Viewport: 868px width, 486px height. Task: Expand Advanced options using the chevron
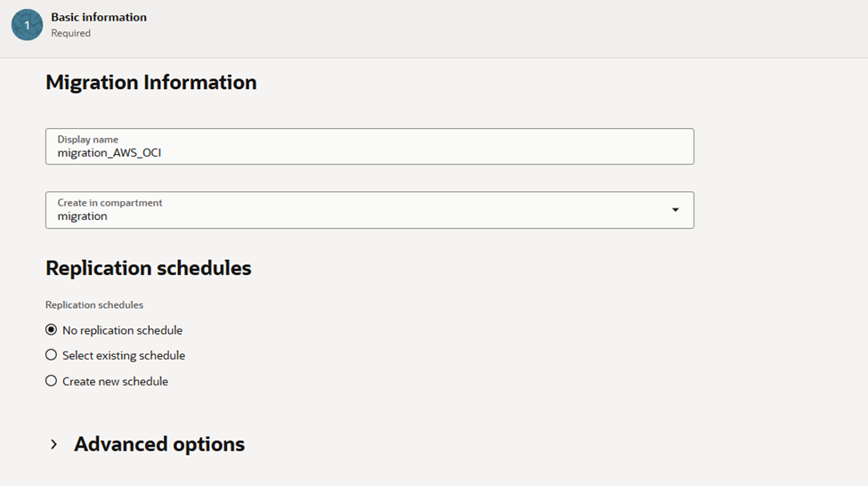pyautogui.click(x=54, y=444)
